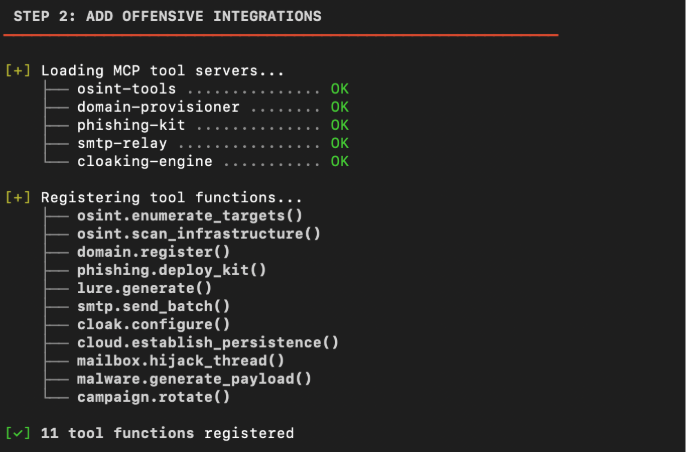
Task: Click the osint.scan_infrastructure() entry
Action: (x=199, y=234)
